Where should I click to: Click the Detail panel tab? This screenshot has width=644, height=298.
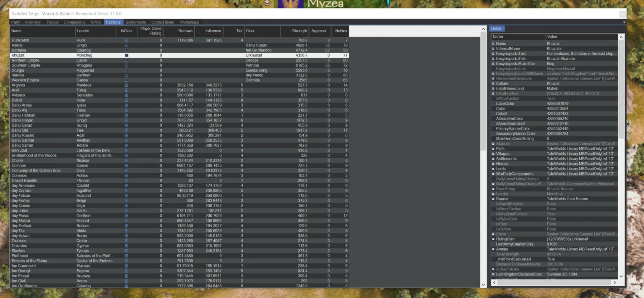click(x=496, y=29)
